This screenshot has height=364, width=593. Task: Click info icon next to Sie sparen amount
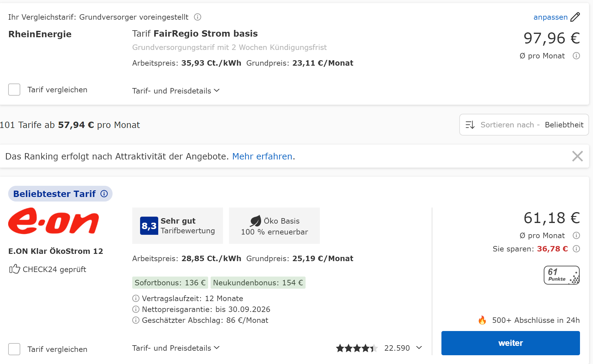point(576,249)
